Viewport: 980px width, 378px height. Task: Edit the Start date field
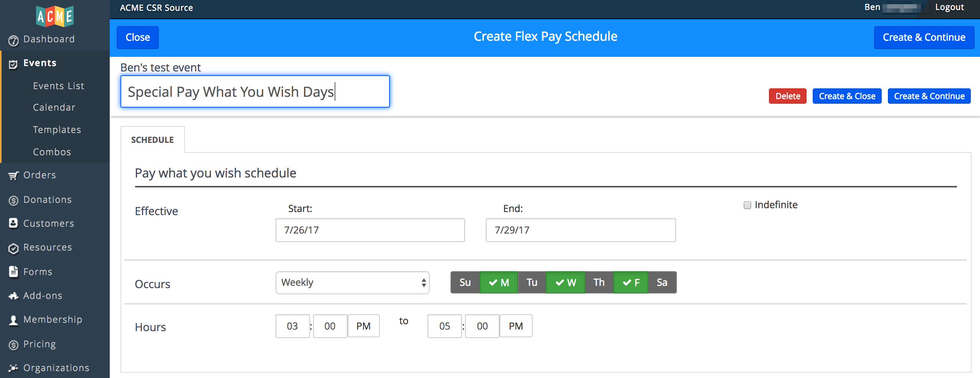(370, 230)
